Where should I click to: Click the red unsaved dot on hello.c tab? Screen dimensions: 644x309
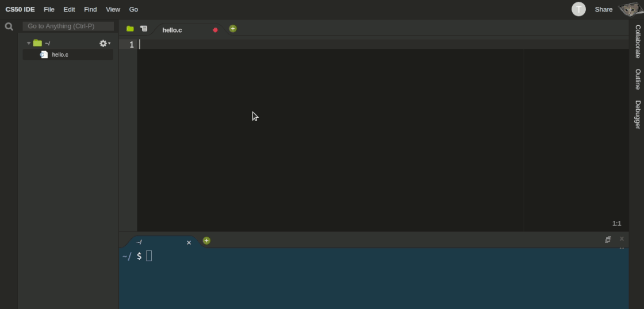(215, 30)
